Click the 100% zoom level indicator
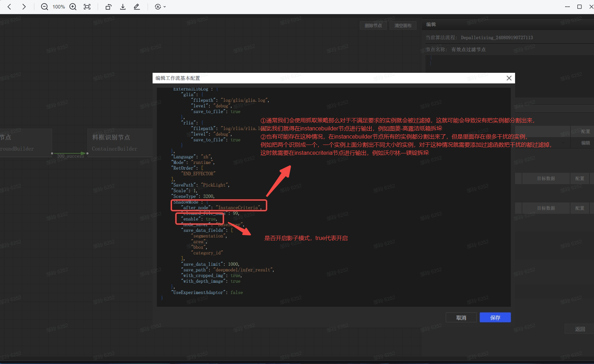This screenshot has height=364, width=594. coord(58,7)
